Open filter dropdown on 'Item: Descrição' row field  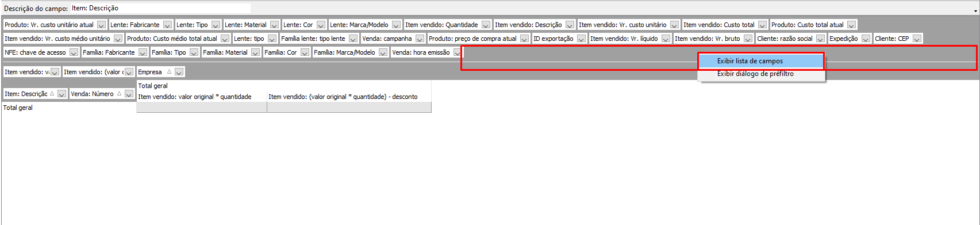[62, 94]
